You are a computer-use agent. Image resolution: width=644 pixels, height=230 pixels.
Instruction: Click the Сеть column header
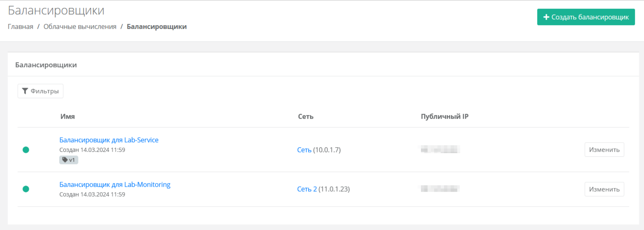(306, 117)
